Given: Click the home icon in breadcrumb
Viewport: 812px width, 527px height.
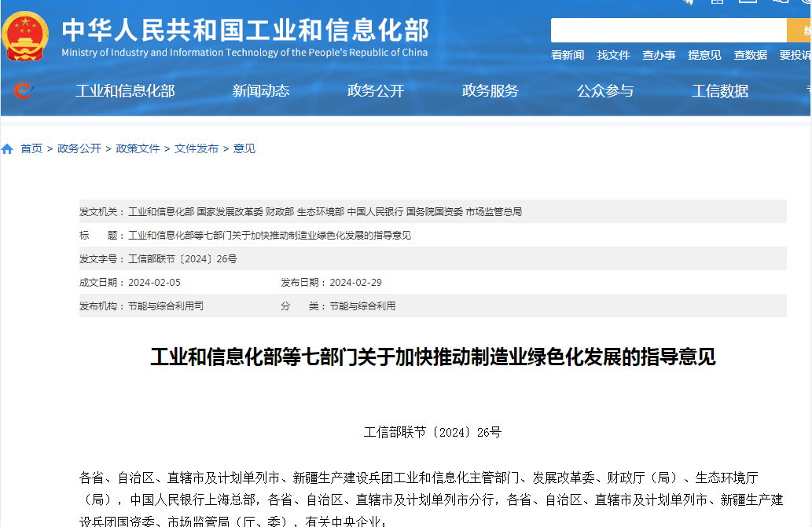Looking at the screenshot, I should pyautogui.click(x=7, y=149).
